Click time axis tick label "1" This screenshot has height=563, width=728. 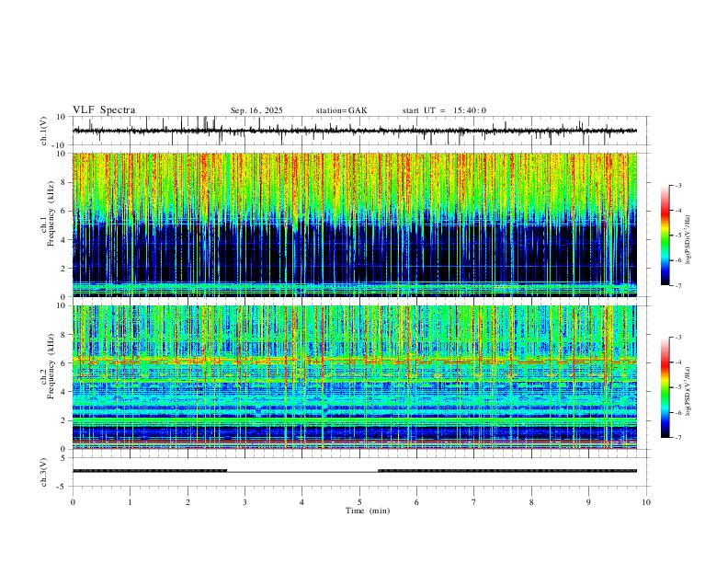(x=130, y=502)
